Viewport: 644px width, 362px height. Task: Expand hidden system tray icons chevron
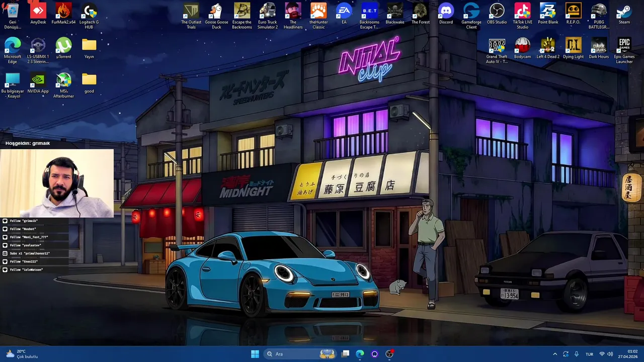coord(555,354)
